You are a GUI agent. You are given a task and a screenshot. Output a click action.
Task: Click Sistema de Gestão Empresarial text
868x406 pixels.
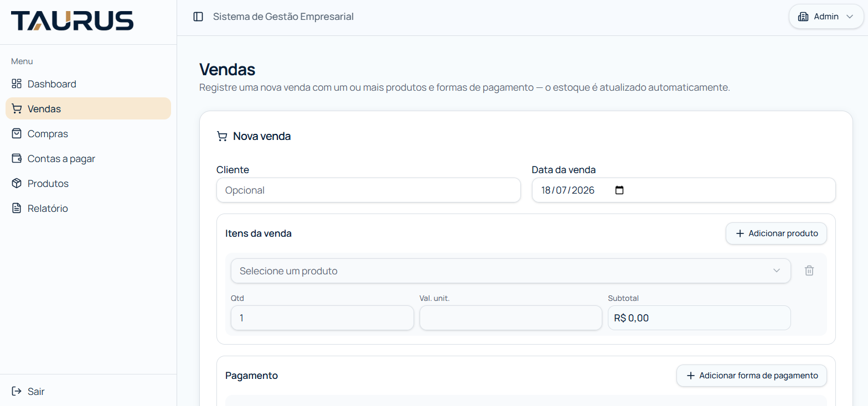(283, 17)
